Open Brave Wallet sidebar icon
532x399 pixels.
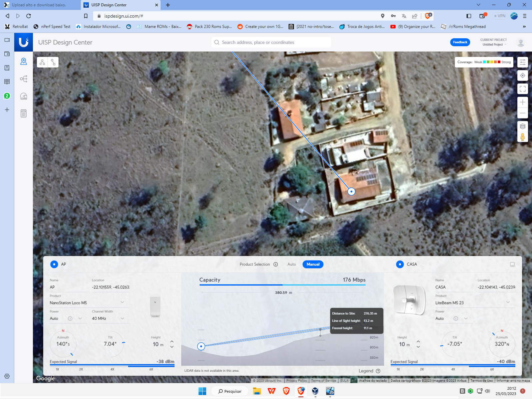point(7,54)
